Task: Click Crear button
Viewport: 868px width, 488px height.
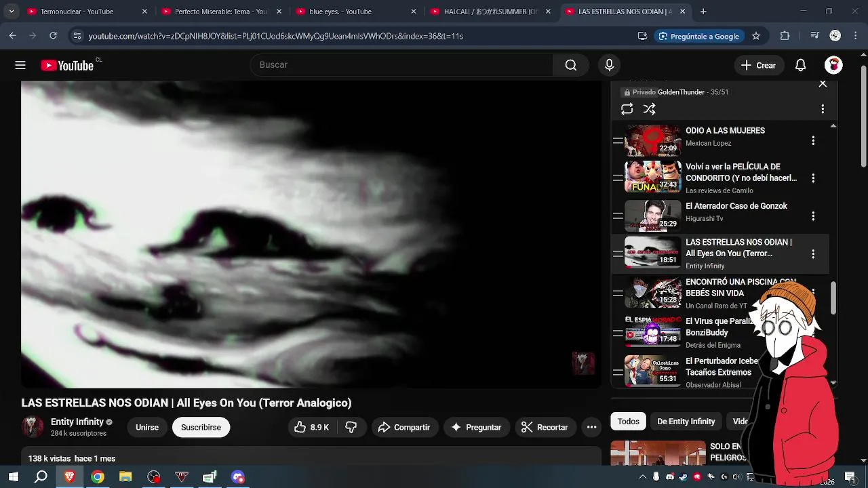Action: pos(758,65)
